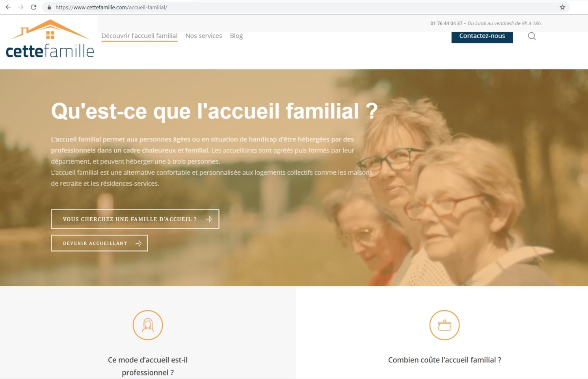Click the phone number 01 76 44 04 37
This screenshot has height=379, width=588.
coord(446,23)
